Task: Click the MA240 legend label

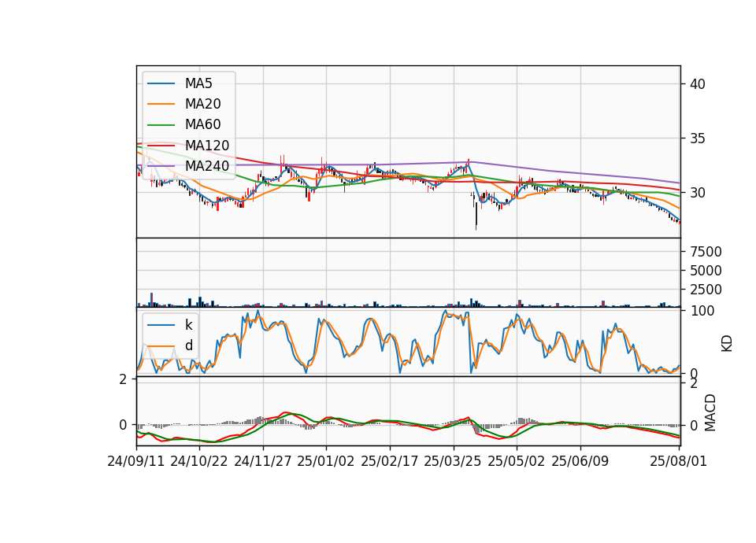Action: 207,166
